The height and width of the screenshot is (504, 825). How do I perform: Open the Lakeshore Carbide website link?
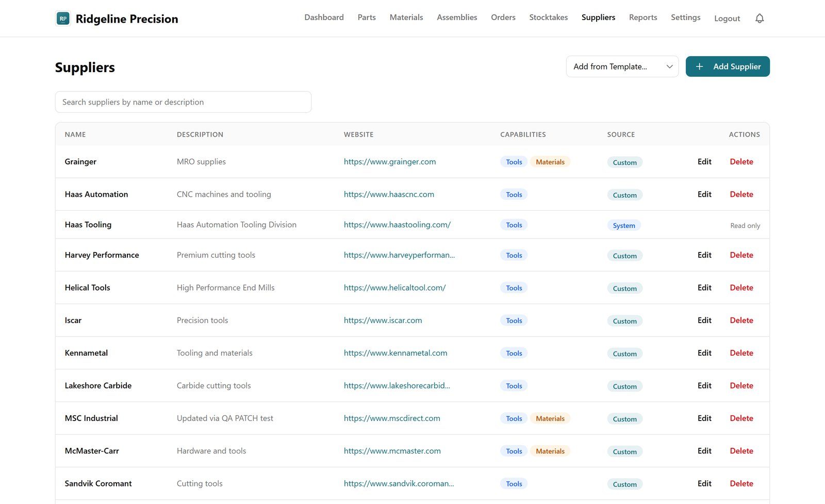[x=397, y=385]
